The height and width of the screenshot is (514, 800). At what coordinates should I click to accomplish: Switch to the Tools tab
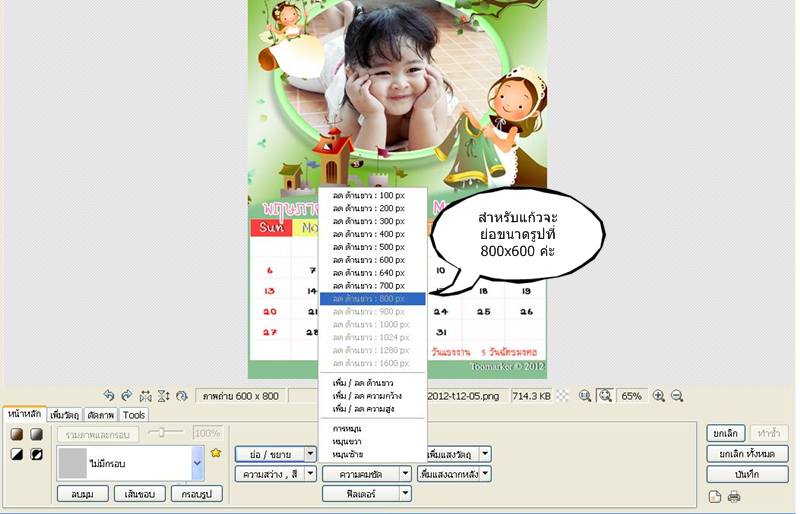[x=134, y=415]
